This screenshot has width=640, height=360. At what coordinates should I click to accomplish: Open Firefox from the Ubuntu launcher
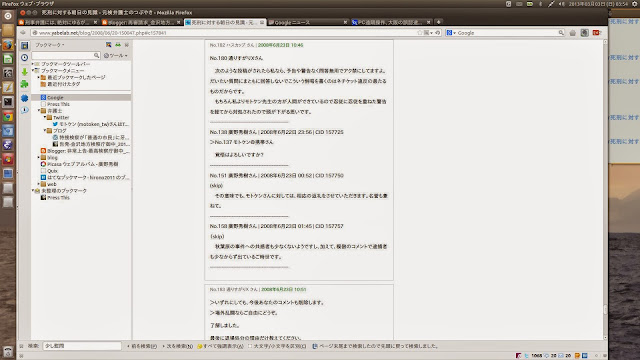pos(8,45)
